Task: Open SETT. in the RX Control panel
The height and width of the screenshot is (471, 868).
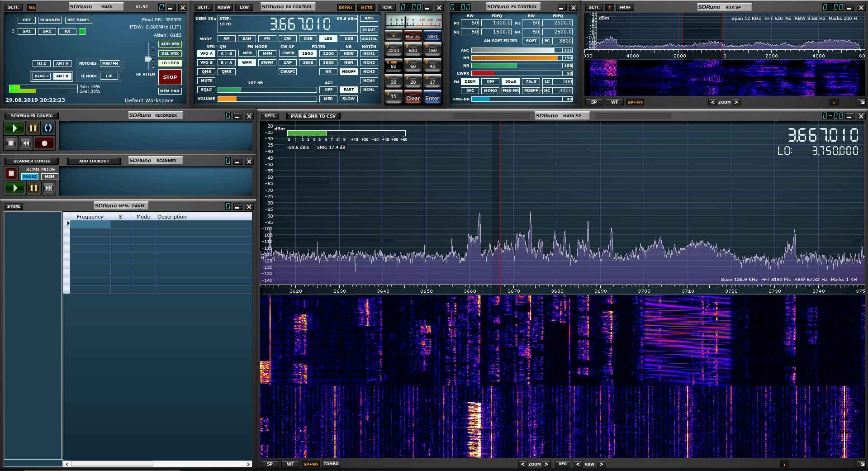Action: click(x=204, y=7)
